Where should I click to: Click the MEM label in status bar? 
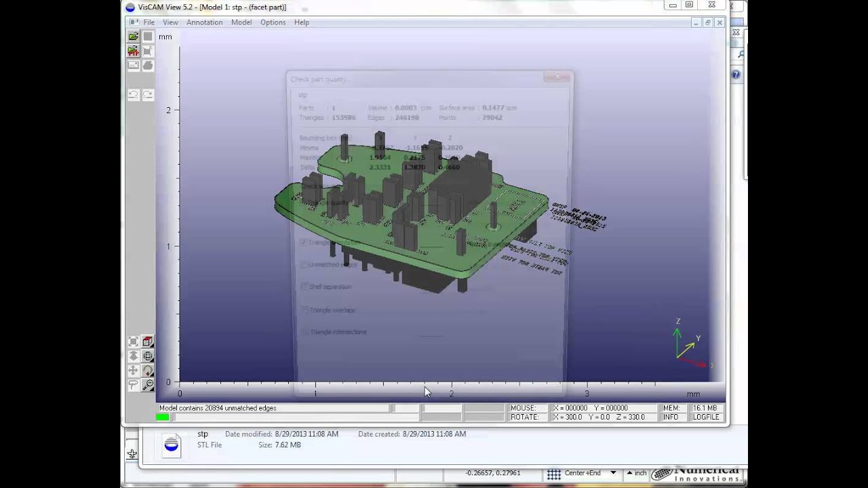671,408
